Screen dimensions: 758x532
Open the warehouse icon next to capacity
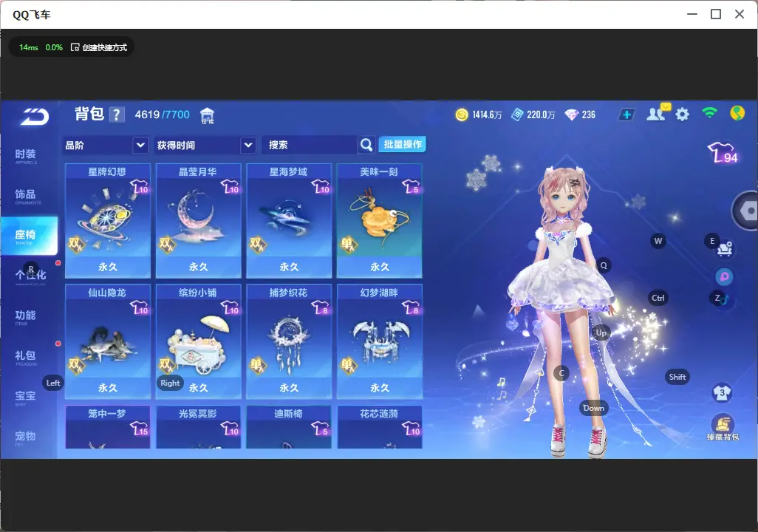(208, 115)
